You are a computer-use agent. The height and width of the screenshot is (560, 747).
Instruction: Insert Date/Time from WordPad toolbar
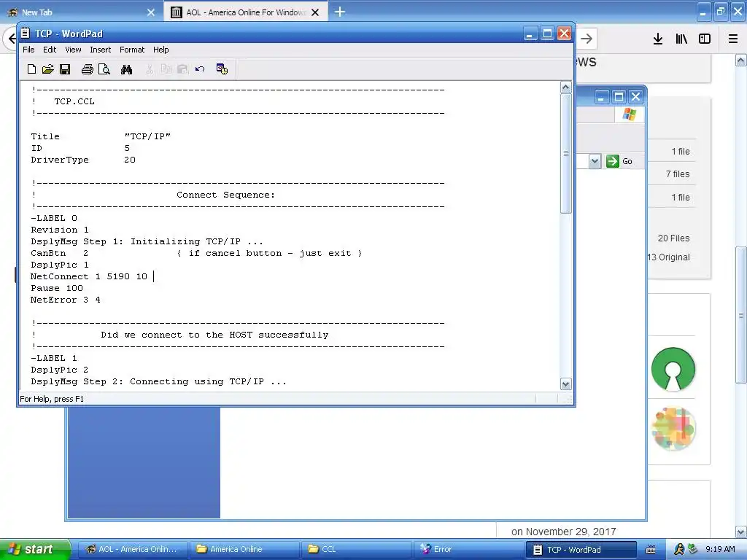coord(222,69)
